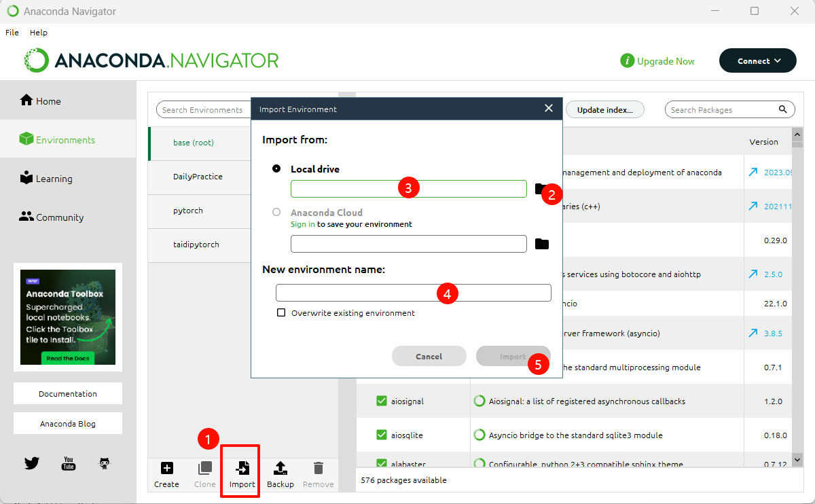Image resolution: width=815 pixels, height=504 pixels.
Task: Click the Import button in dialog
Action: pos(513,356)
